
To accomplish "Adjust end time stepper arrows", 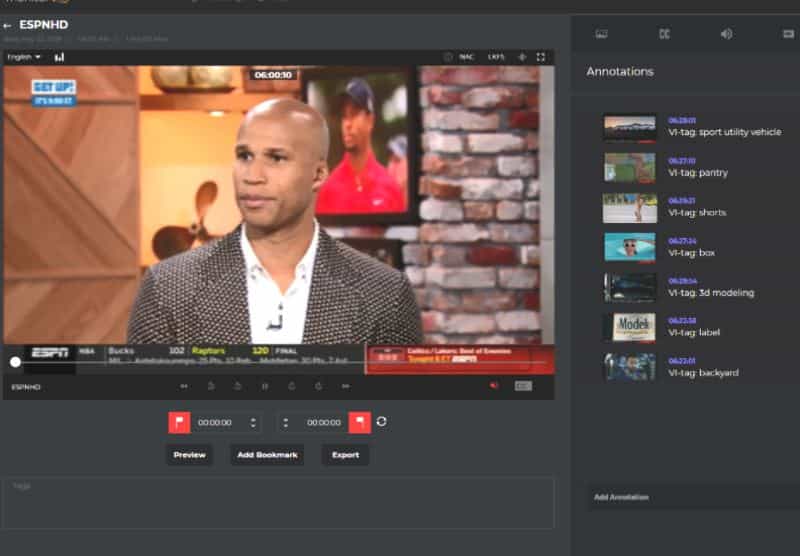I will click(x=286, y=422).
